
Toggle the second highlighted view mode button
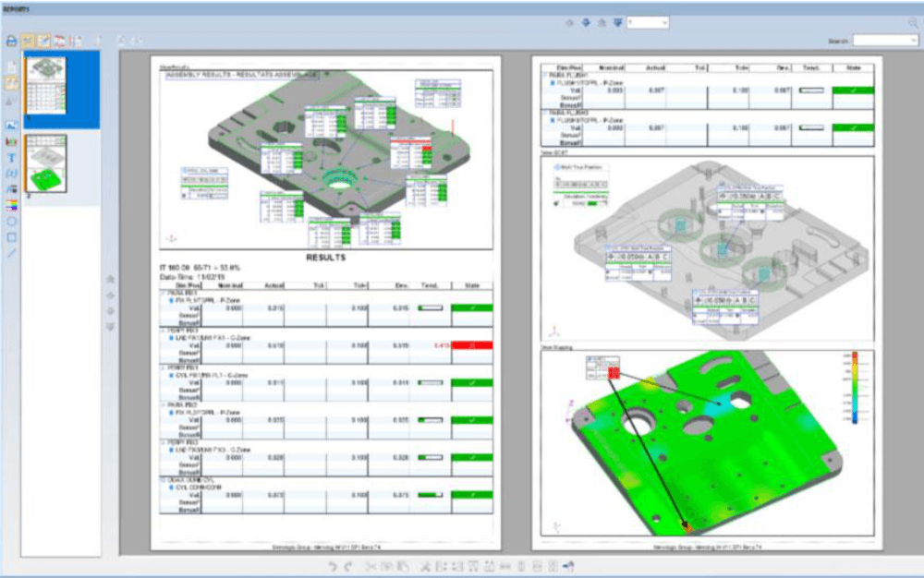coord(43,41)
